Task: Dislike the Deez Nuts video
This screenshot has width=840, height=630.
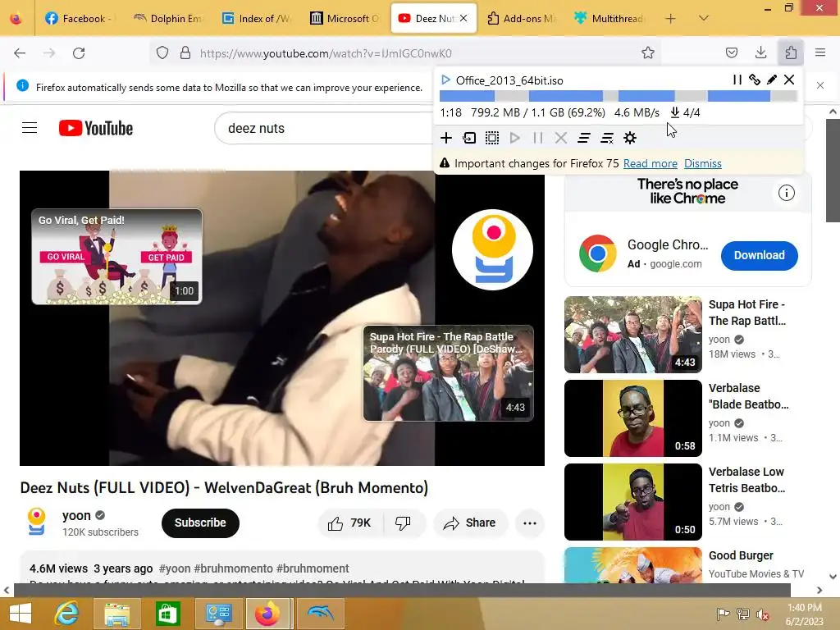Action: tap(403, 523)
